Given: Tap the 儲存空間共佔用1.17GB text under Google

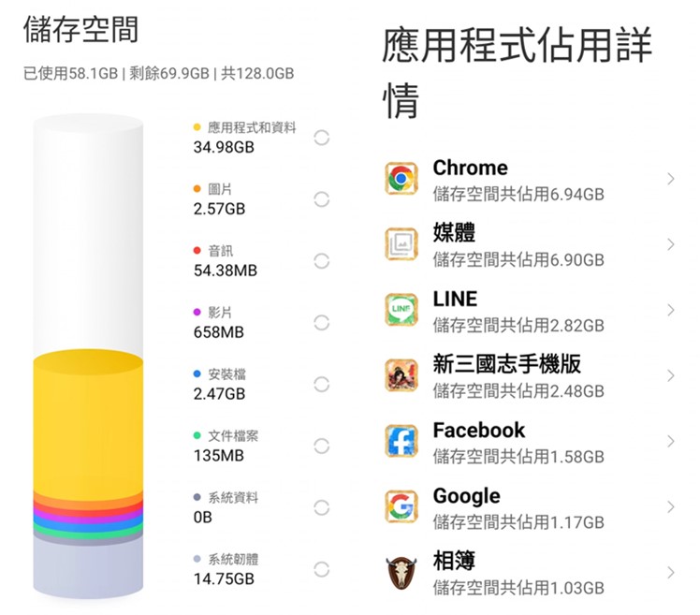Looking at the screenshot, I should (x=518, y=522).
